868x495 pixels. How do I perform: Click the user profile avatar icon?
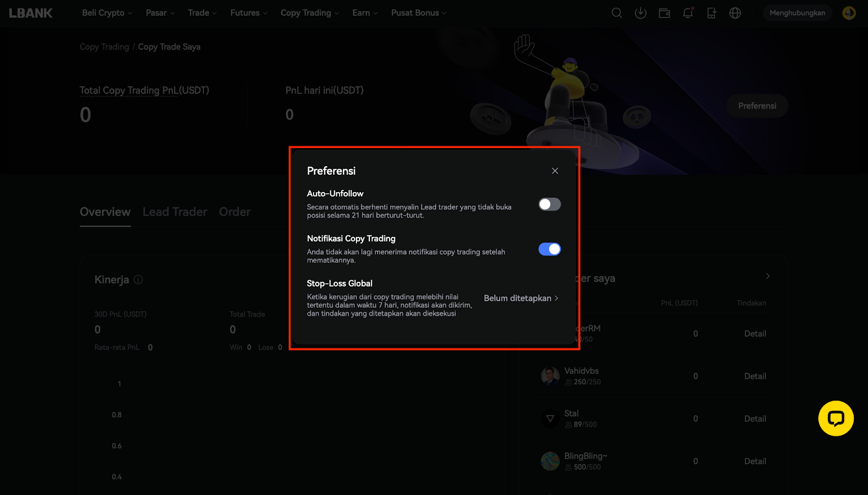pos(849,13)
